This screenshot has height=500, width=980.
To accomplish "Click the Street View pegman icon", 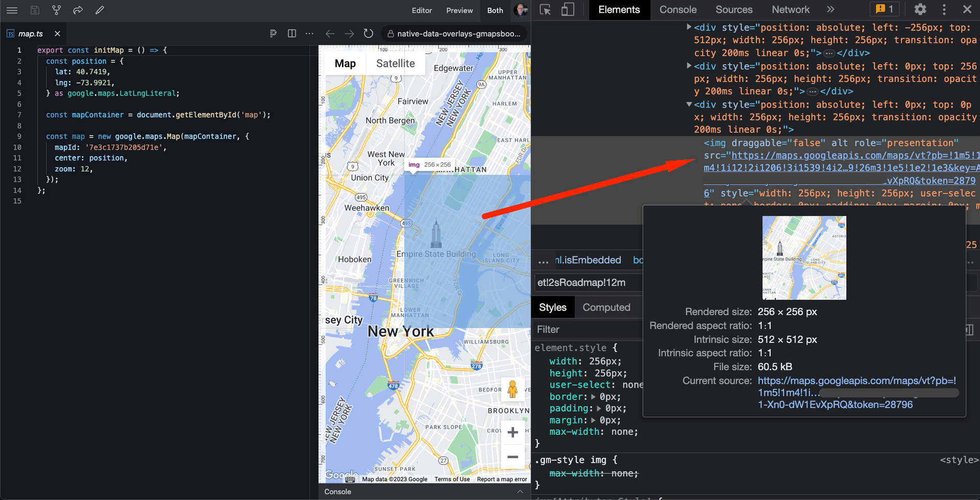I will coord(512,390).
